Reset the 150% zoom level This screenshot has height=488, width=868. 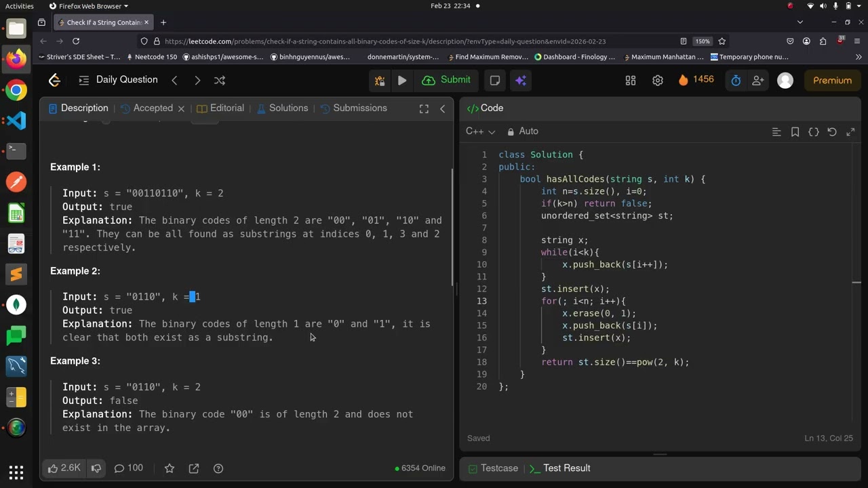point(703,41)
